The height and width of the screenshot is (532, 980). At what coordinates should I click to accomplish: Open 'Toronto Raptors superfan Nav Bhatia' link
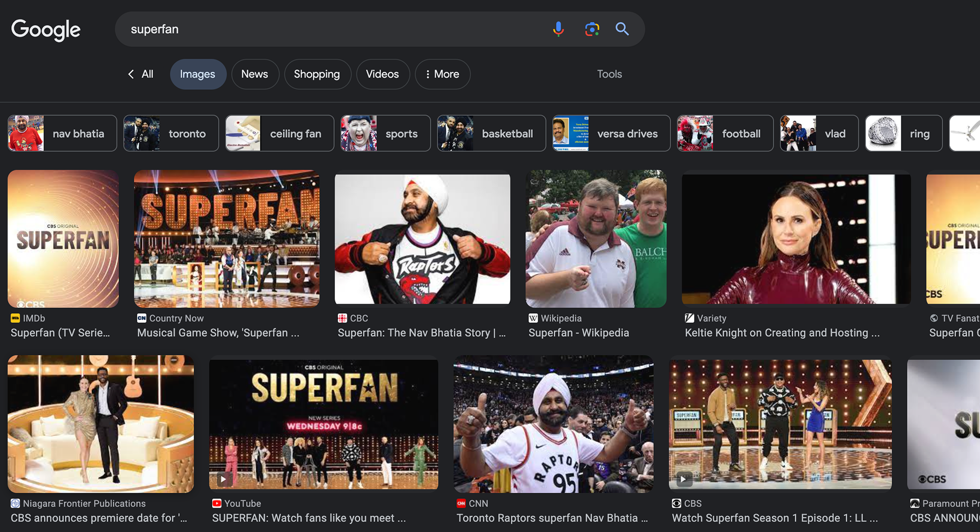tap(552, 518)
